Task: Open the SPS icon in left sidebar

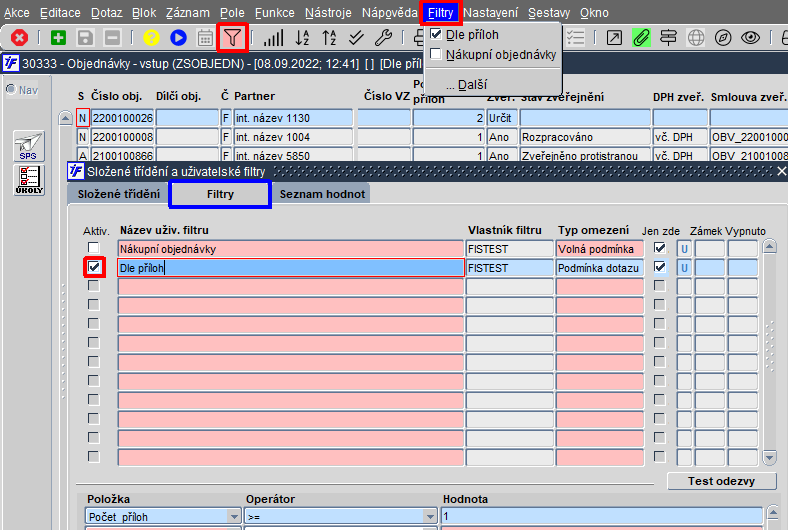Action: 30,148
